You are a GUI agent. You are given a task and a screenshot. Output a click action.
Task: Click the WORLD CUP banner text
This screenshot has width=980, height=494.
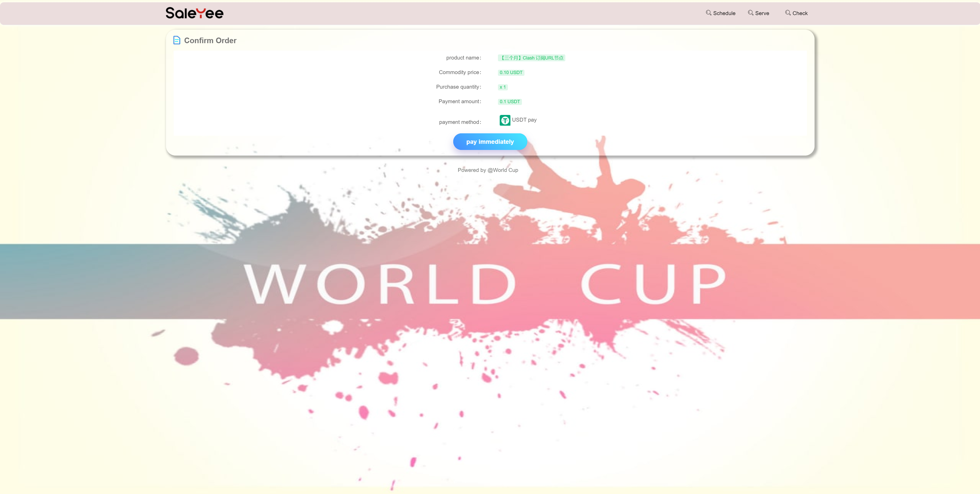point(485,284)
